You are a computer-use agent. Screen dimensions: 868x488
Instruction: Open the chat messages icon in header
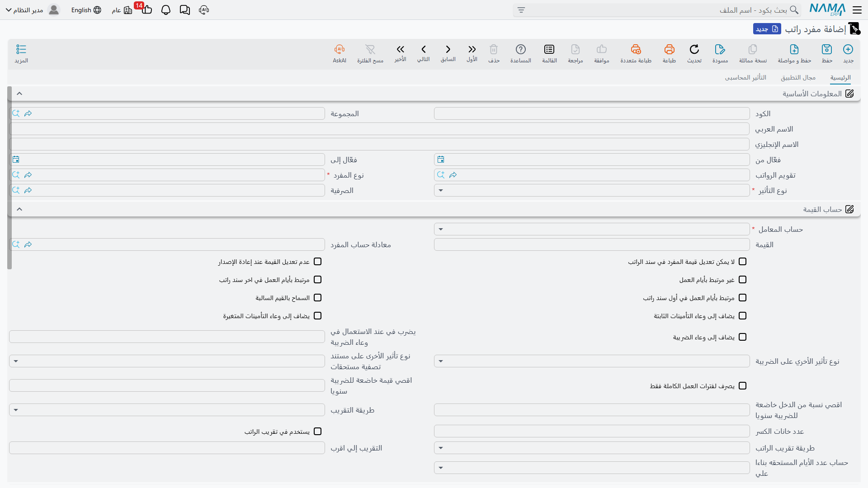tap(185, 10)
